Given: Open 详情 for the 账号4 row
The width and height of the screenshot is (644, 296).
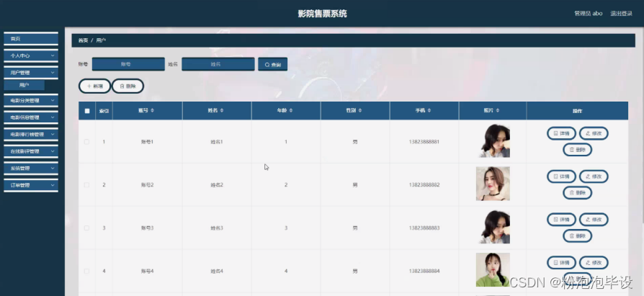Looking at the screenshot, I should [561, 262].
